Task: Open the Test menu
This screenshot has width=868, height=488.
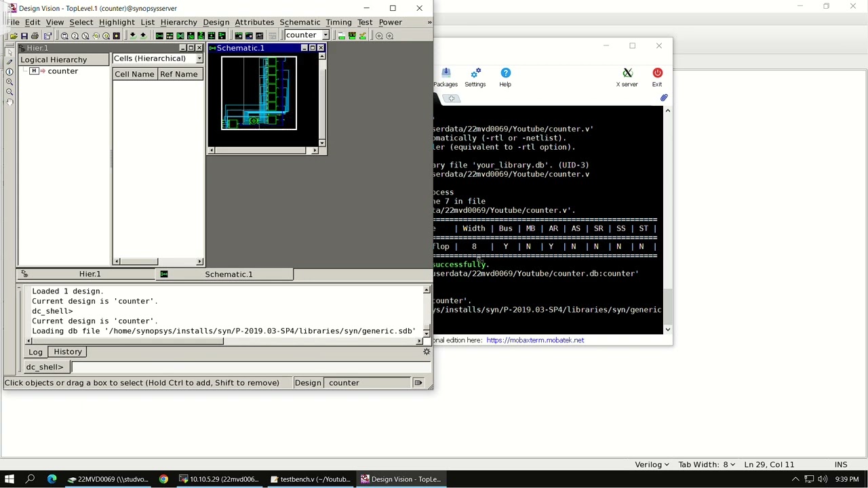Action: (x=365, y=22)
